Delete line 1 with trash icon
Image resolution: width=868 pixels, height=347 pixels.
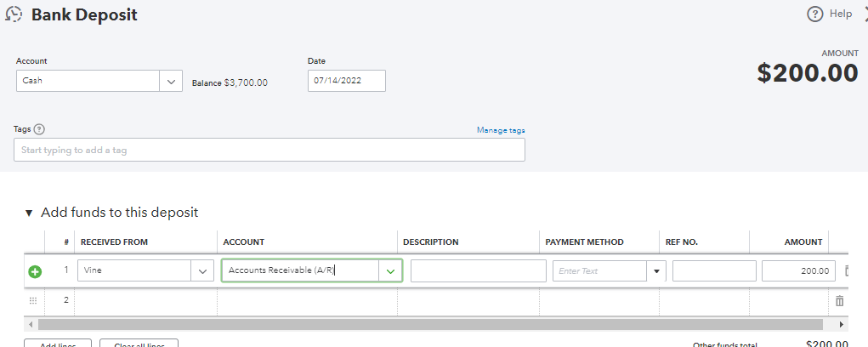coord(847,271)
